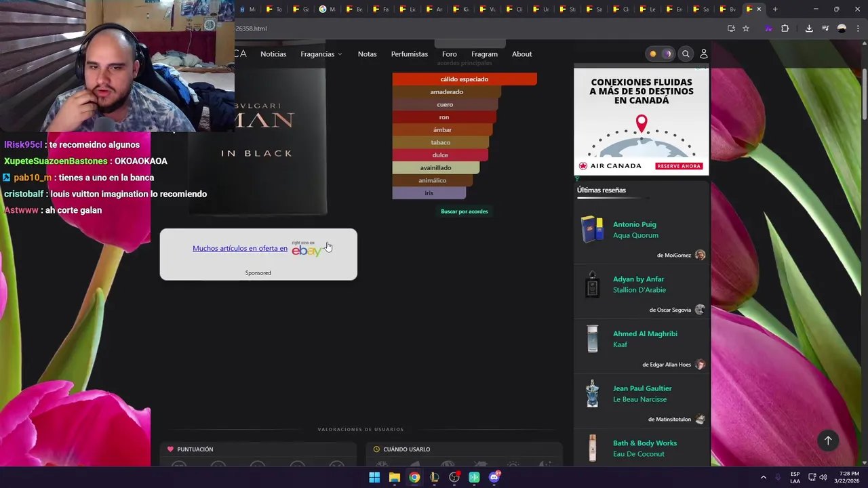Open Chrome three-dot menu
The width and height of the screenshot is (868, 488).
point(859,28)
